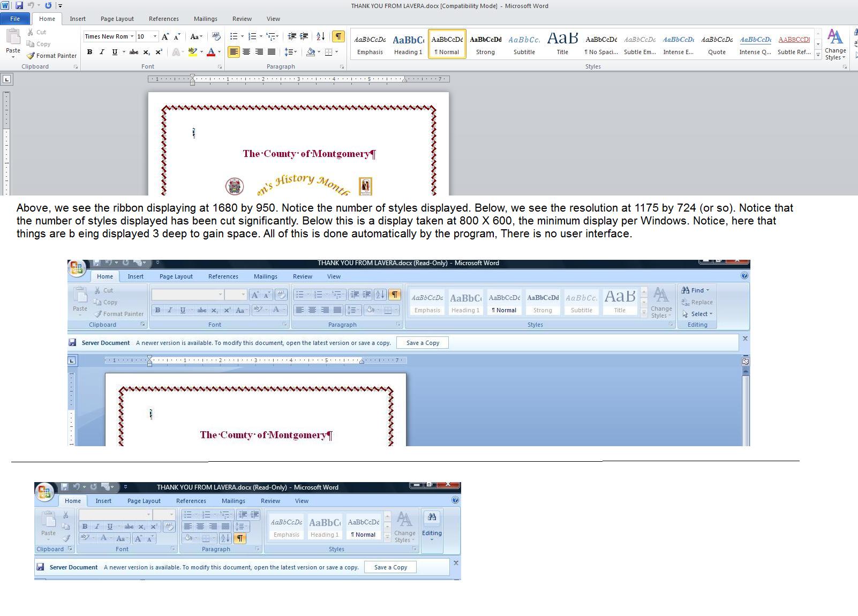
Task: Click Help icon in middle Word window
Action: pyautogui.click(x=744, y=276)
